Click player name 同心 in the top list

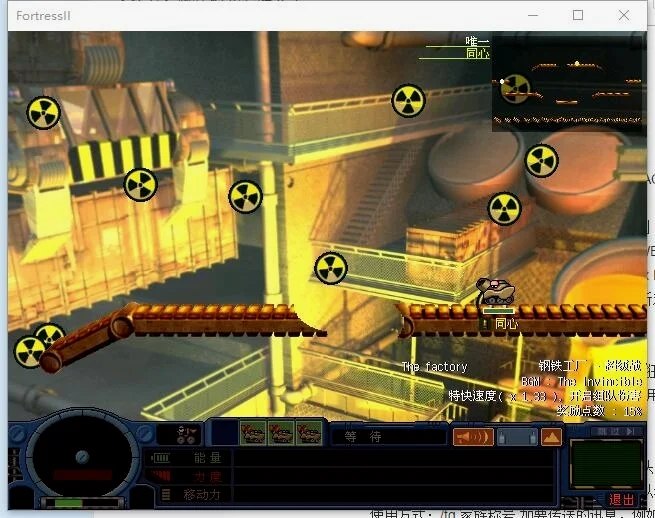(477, 53)
